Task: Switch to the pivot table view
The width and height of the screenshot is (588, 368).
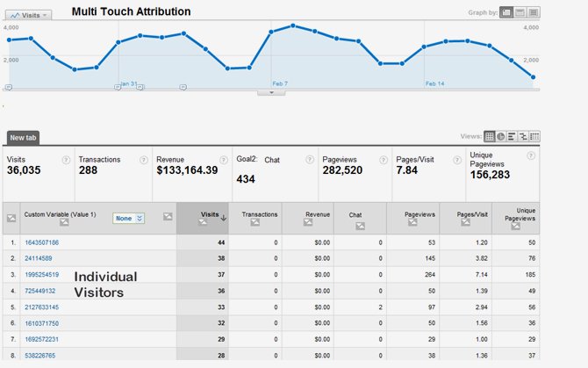Action: click(x=534, y=136)
